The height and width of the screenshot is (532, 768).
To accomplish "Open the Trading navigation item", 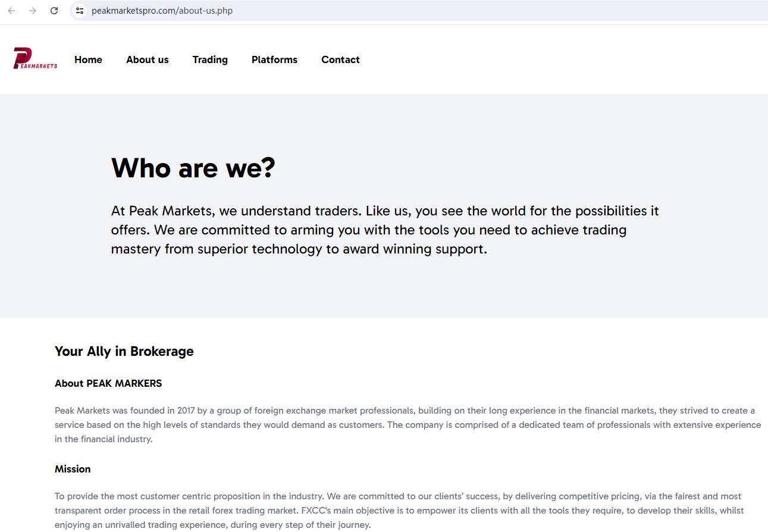I will pyautogui.click(x=210, y=60).
